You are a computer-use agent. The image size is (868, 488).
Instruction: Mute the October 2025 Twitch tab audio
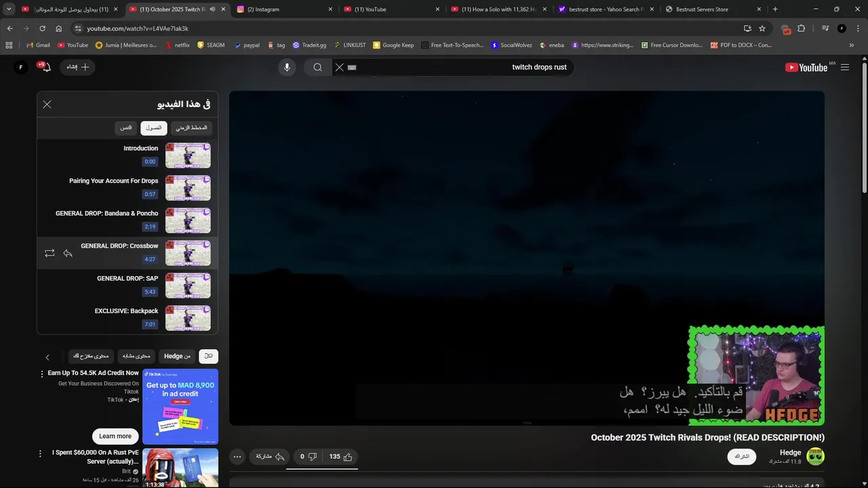click(x=213, y=9)
